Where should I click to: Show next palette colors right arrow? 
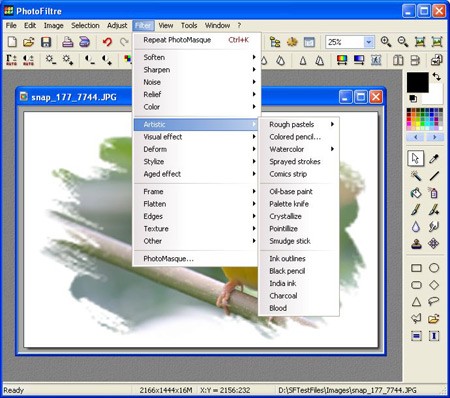434,137
